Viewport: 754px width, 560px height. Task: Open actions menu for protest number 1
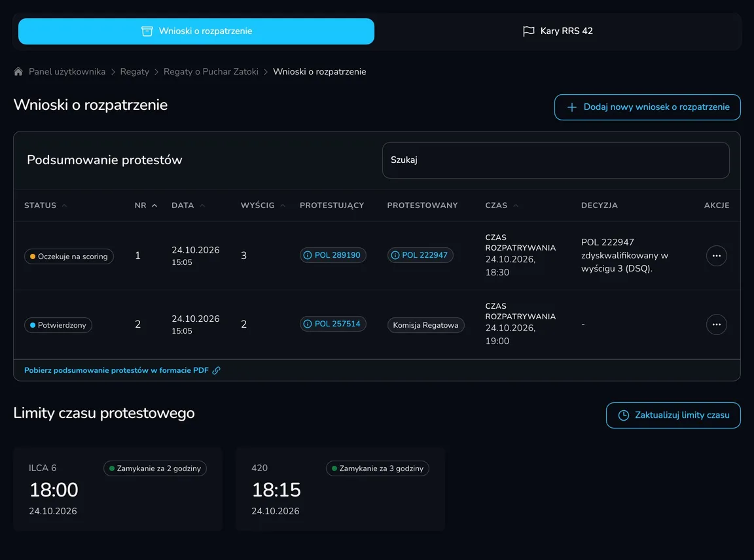(x=716, y=256)
